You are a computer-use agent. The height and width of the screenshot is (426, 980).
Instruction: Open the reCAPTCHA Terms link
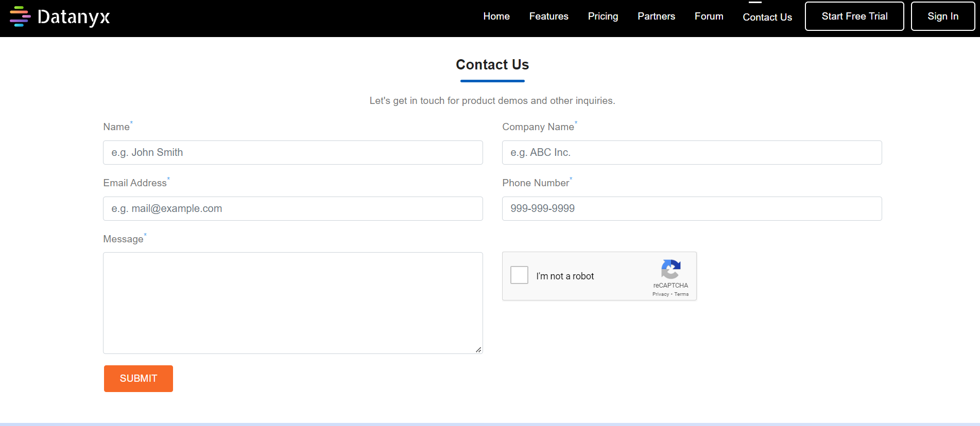681,294
